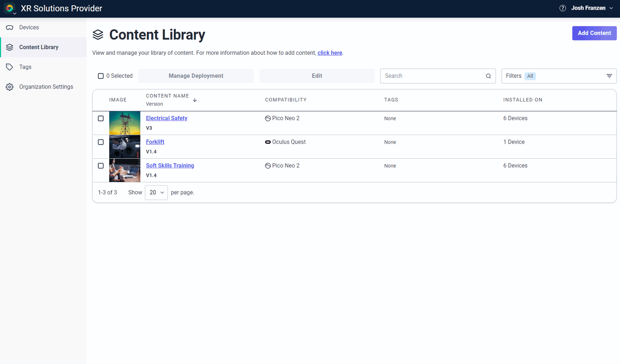This screenshot has width=620, height=364.
Task: Click the Image column header
Action: pos(118,100)
